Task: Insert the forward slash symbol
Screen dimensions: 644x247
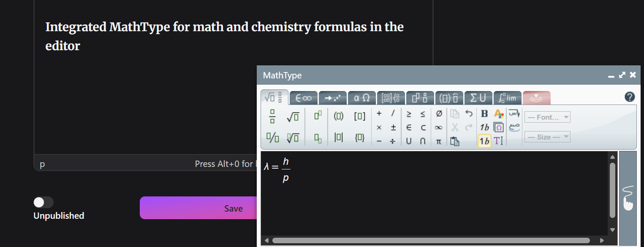Action: click(393, 113)
